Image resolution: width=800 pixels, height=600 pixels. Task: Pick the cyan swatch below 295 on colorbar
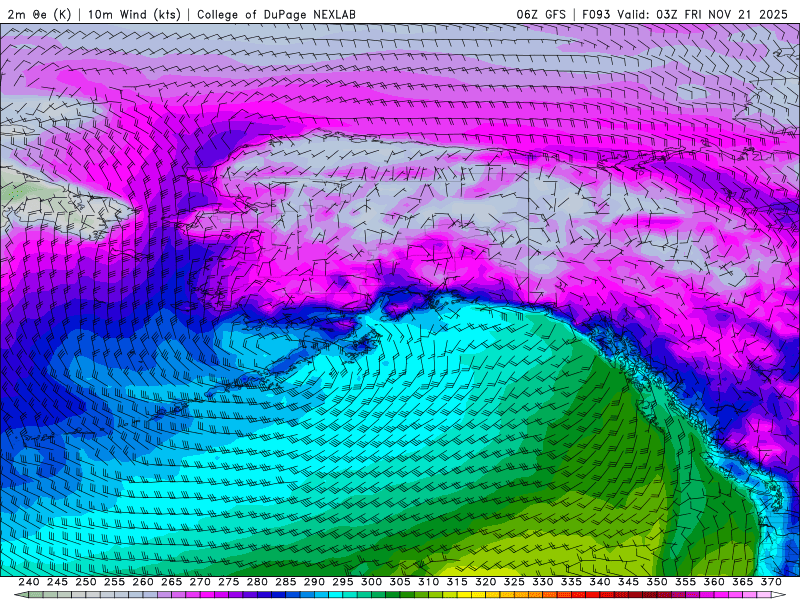(336, 595)
